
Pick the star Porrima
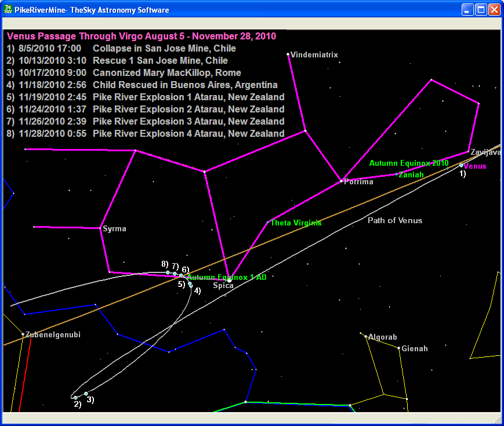coord(342,181)
